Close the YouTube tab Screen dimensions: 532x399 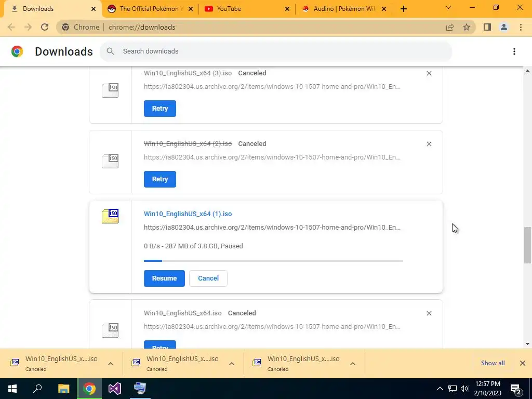[x=287, y=9]
